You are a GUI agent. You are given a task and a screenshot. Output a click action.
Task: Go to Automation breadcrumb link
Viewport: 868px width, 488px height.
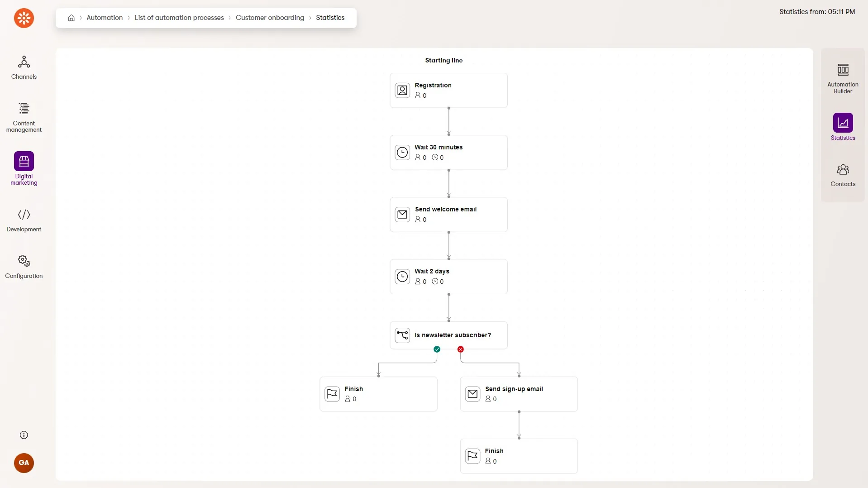105,18
